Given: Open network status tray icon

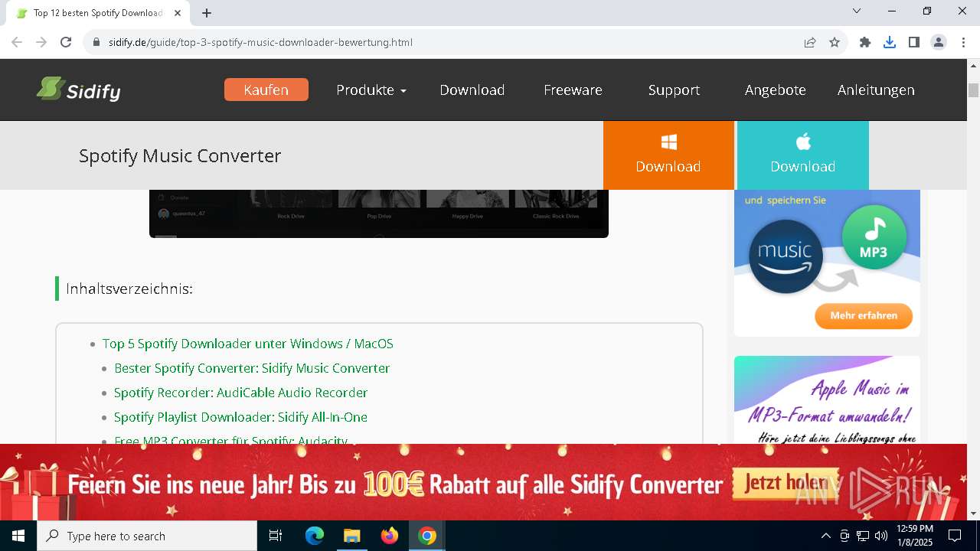Looking at the screenshot, I should 863,536.
